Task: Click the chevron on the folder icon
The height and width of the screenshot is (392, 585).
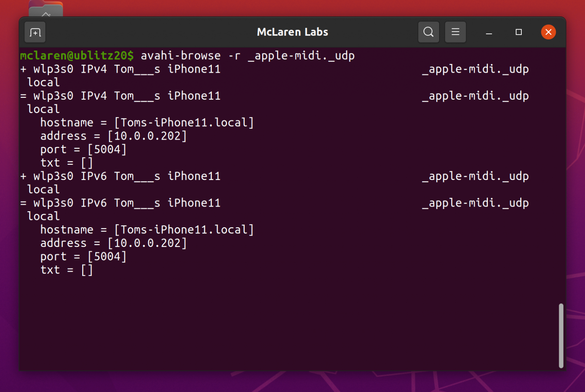Action: (45, 14)
